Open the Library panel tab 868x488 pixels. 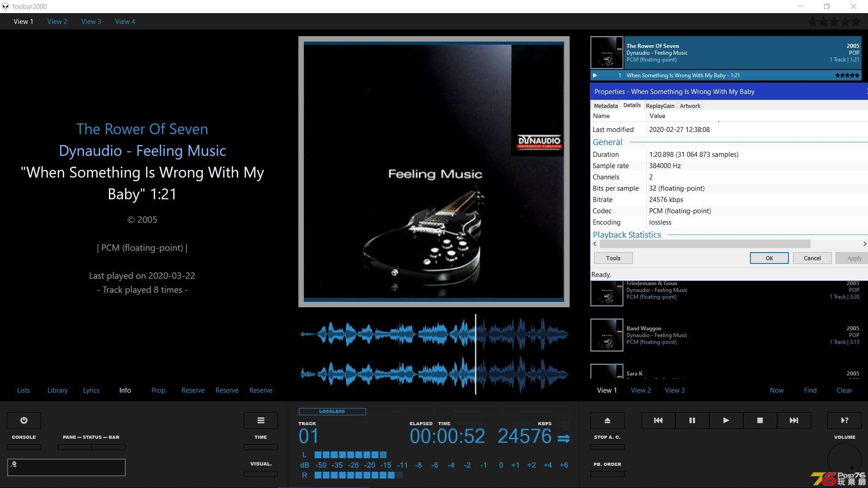coord(57,390)
